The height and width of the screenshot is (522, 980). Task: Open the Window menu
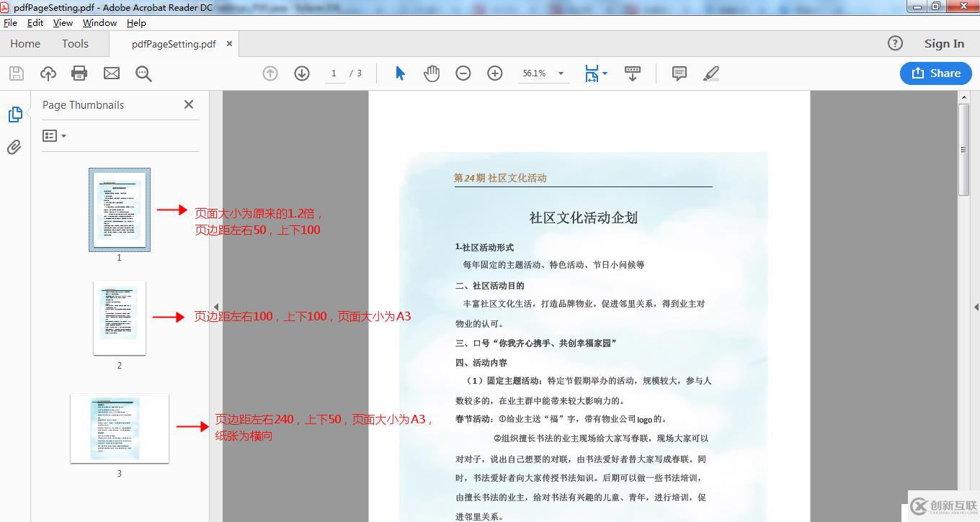point(99,23)
